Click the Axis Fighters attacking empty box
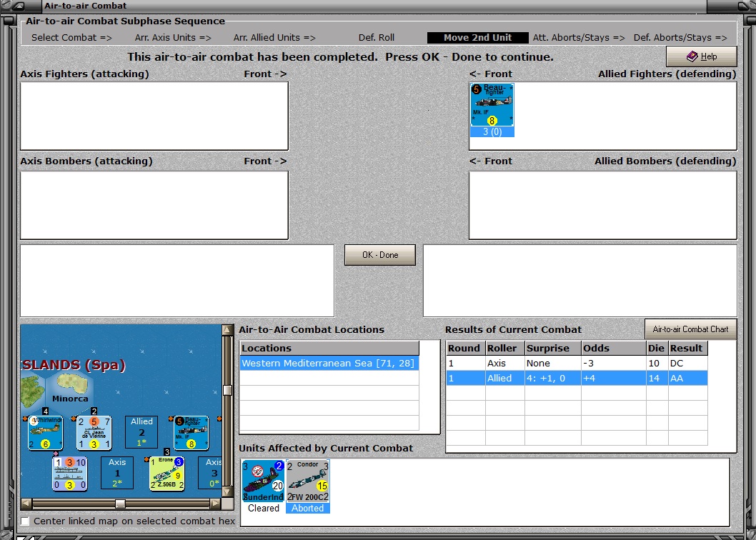 tap(154, 116)
